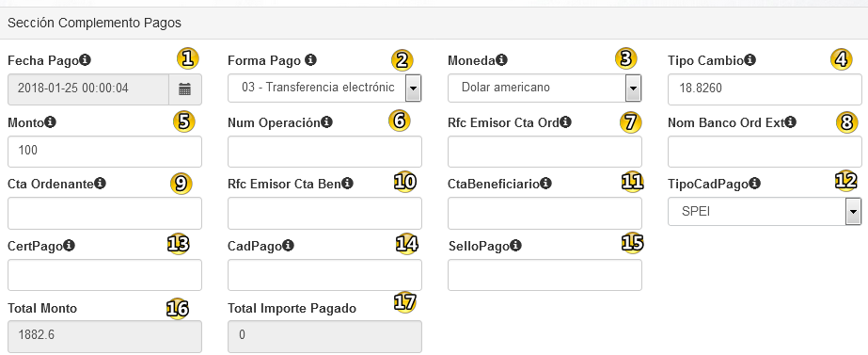
Task: Show info tooltip icon for Moneda
Action: (501, 60)
